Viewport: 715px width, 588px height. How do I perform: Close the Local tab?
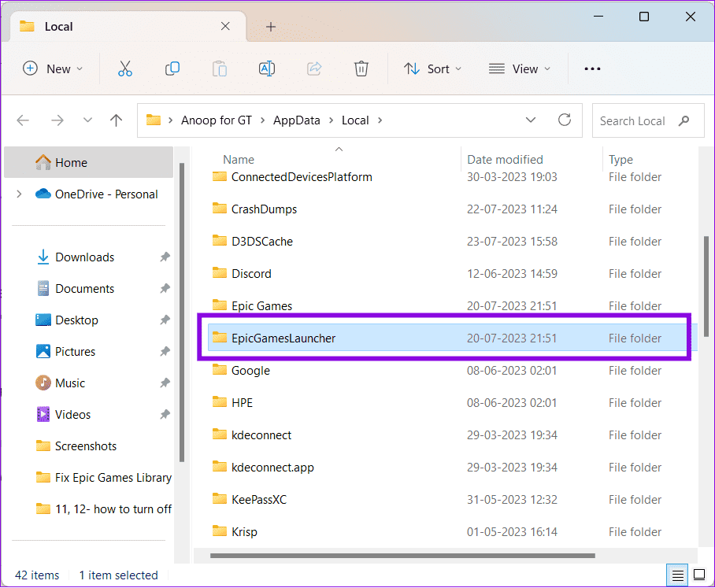coord(225,27)
